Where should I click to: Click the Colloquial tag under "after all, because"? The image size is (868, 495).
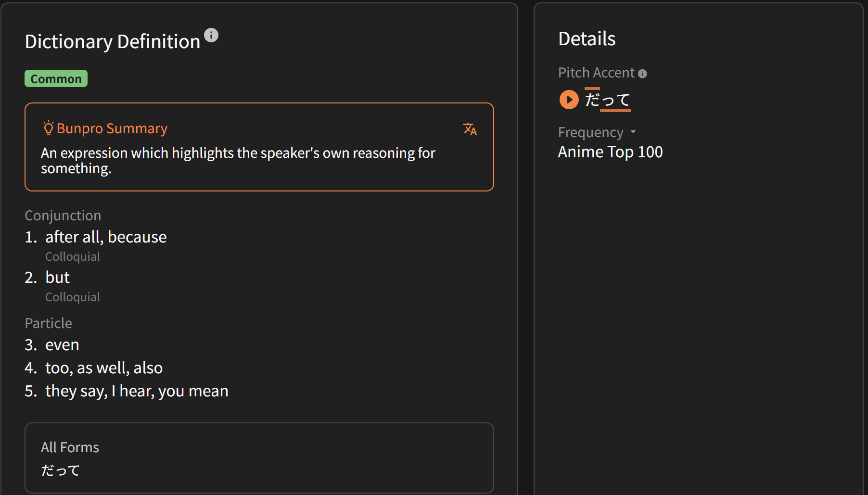tap(73, 257)
